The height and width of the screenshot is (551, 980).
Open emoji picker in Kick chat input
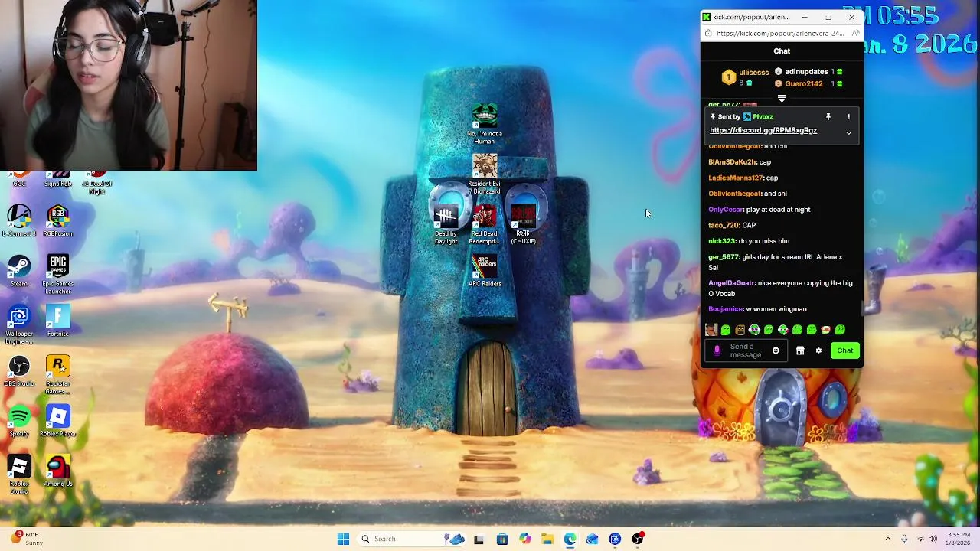pyautogui.click(x=776, y=350)
